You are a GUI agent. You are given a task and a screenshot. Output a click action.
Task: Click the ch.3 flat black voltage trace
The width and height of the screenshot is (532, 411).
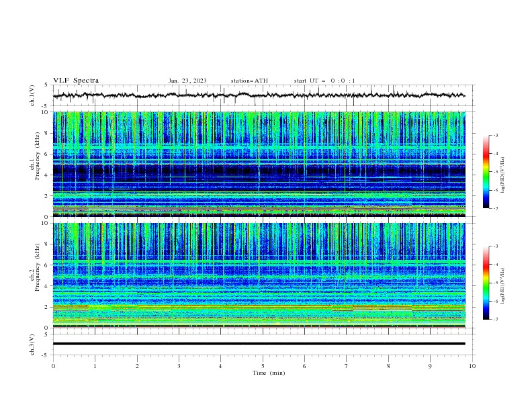click(x=259, y=344)
